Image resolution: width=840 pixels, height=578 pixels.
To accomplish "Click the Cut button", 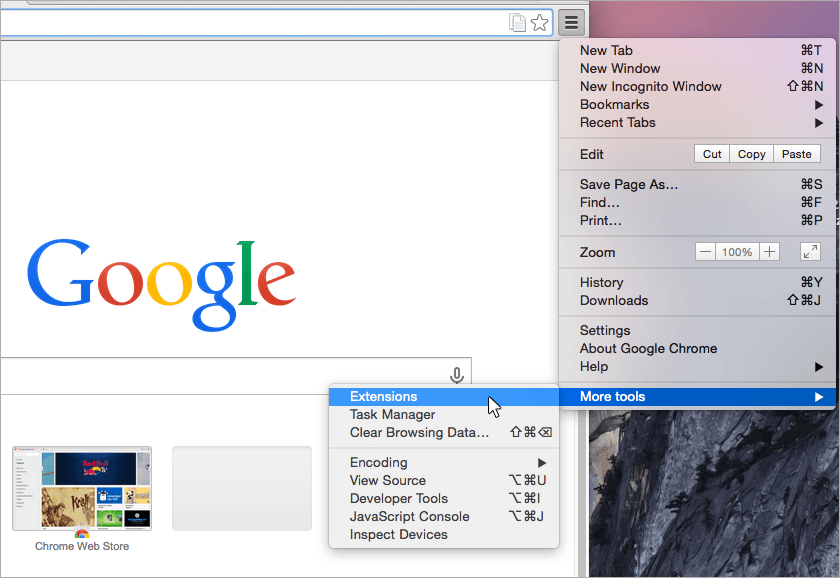I will pyautogui.click(x=712, y=154).
